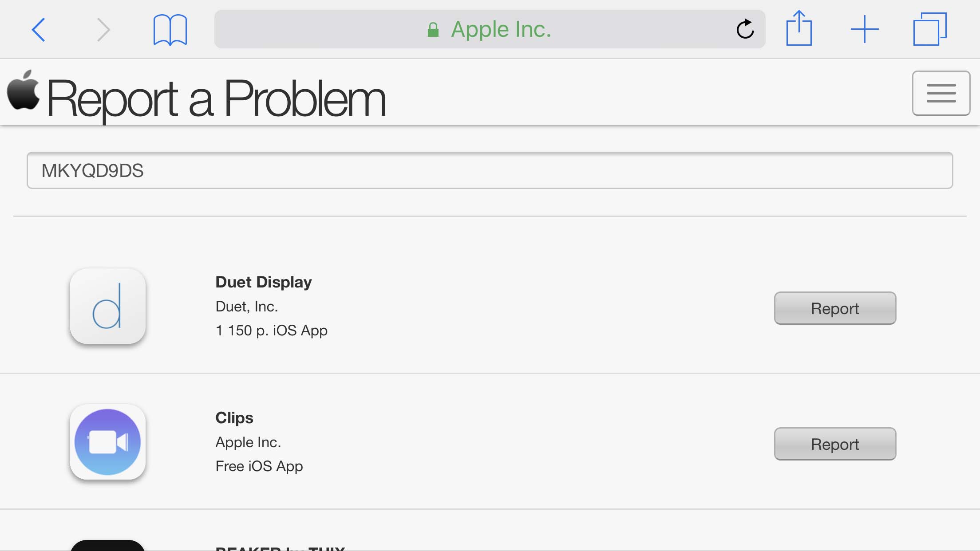This screenshot has width=980, height=551.
Task: Report the Clips purchase
Action: 835,444
